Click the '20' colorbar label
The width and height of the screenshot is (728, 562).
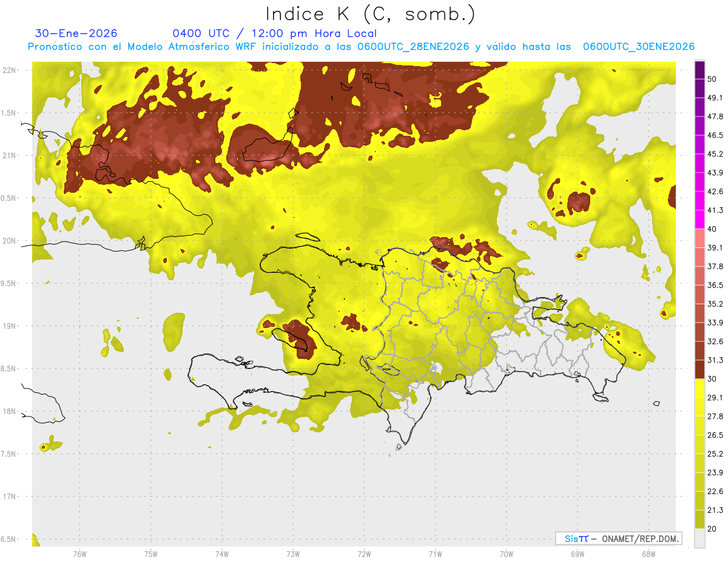(x=713, y=529)
